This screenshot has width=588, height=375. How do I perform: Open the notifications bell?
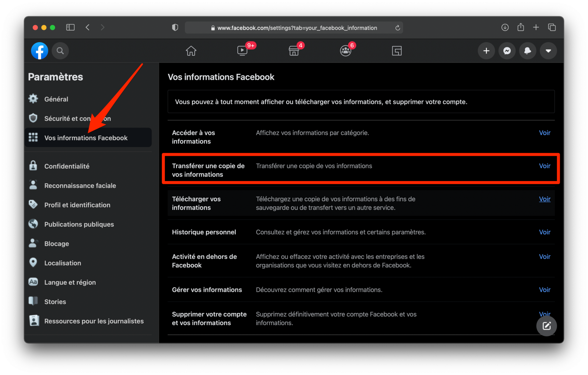528,51
